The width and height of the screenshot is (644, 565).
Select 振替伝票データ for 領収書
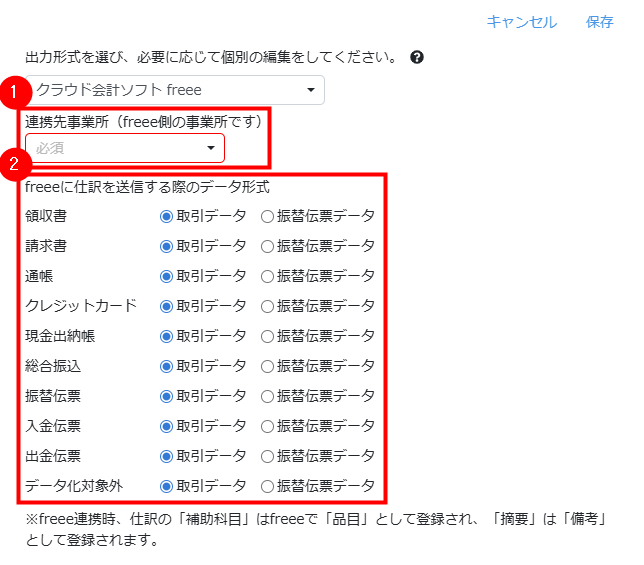267,216
